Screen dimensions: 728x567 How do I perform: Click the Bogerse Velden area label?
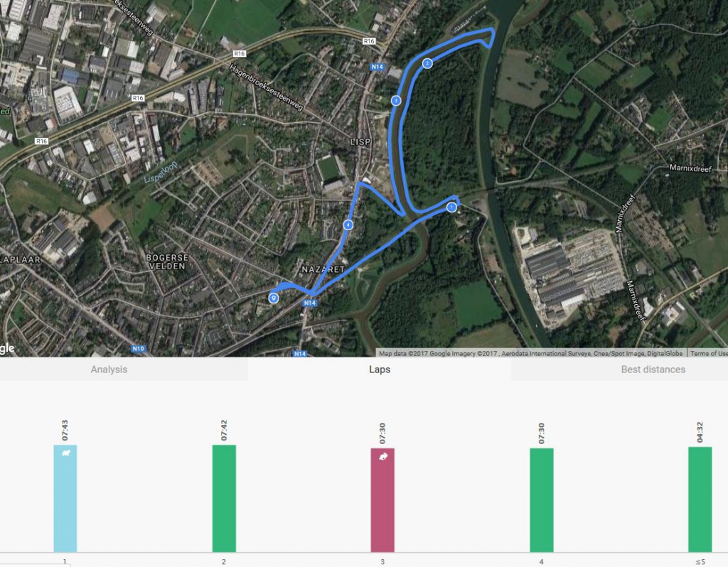tap(165, 261)
